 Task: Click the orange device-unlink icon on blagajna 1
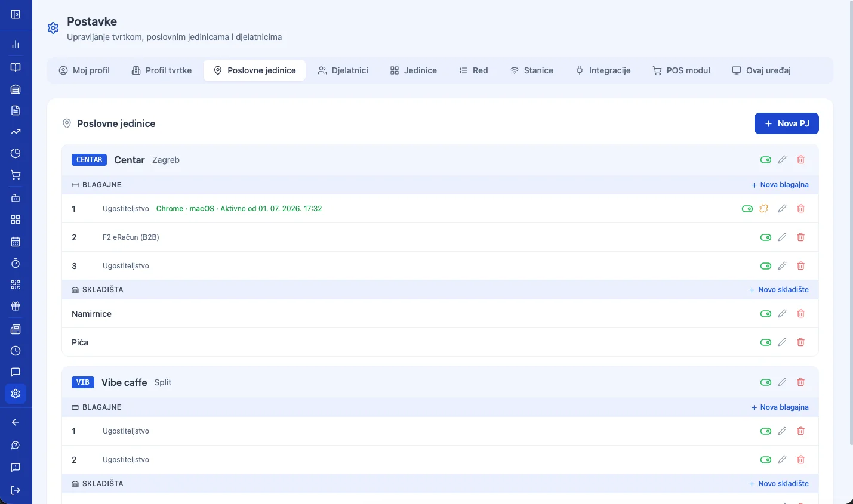pyautogui.click(x=764, y=209)
